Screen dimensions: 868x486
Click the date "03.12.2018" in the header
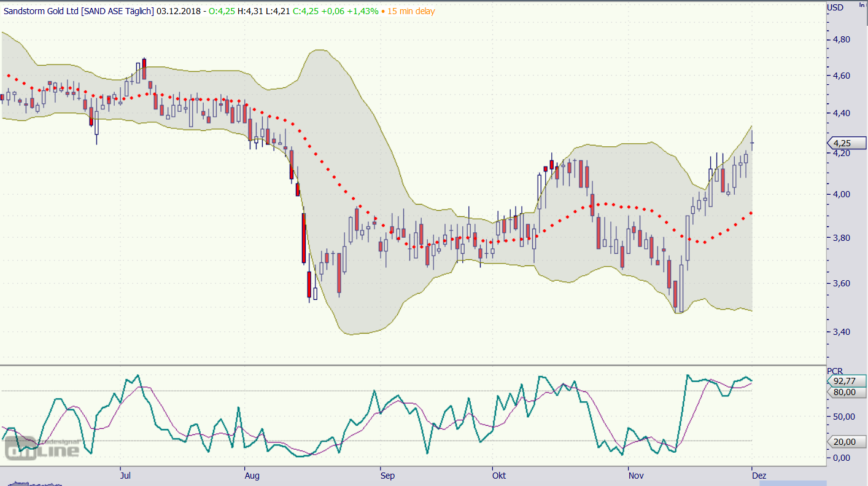pyautogui.click(x=179, y=11)
